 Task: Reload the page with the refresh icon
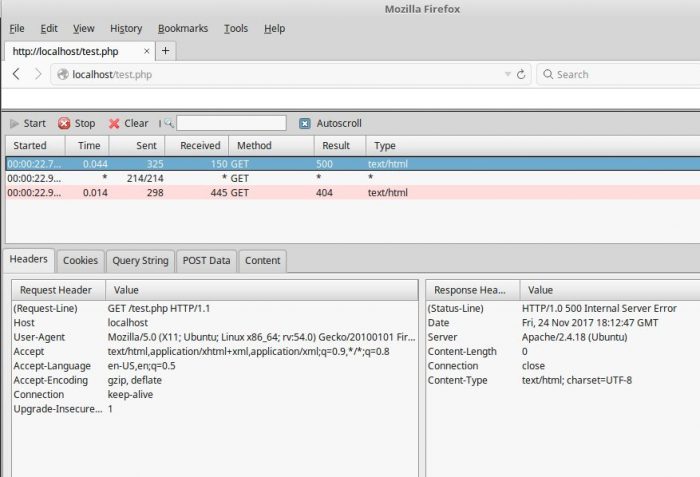[x=521, y=74]
